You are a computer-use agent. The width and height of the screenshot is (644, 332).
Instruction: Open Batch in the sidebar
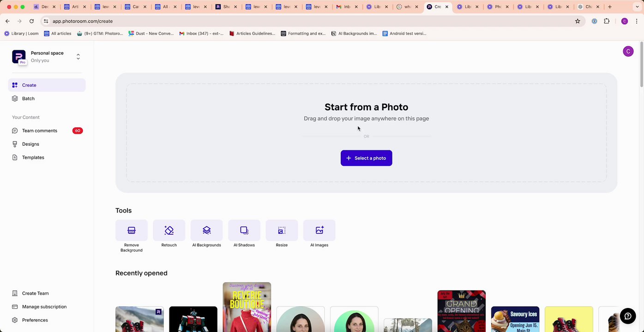(47, 99)
